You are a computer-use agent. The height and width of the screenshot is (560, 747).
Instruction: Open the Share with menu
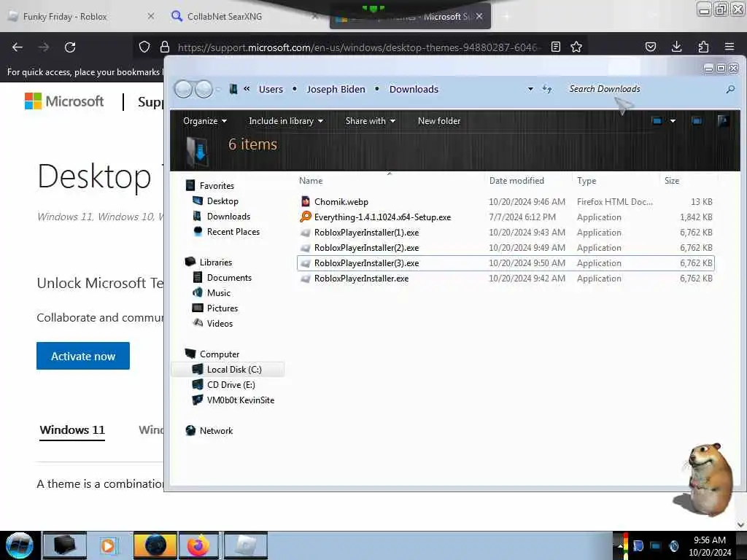pyautogui.click(x=370, y=121)
